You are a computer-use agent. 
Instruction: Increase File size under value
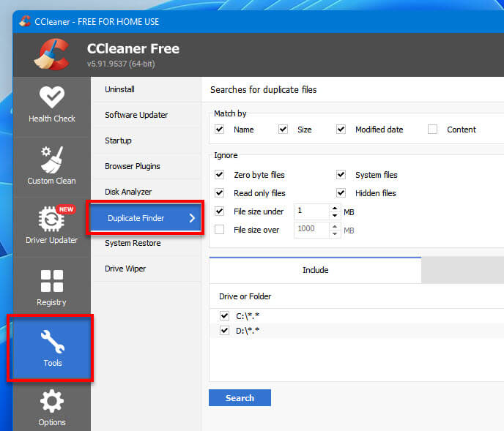point(335,208)
